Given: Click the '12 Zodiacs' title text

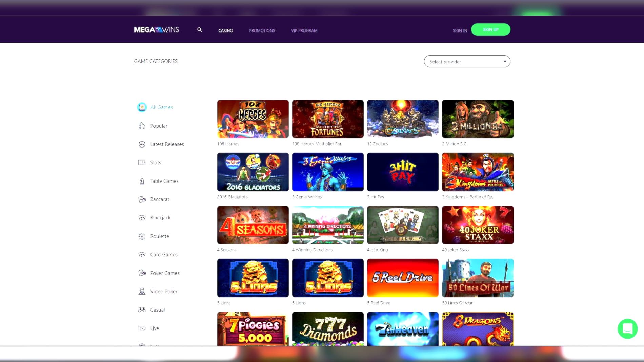Looking at the screenshot, I should 377,144.
